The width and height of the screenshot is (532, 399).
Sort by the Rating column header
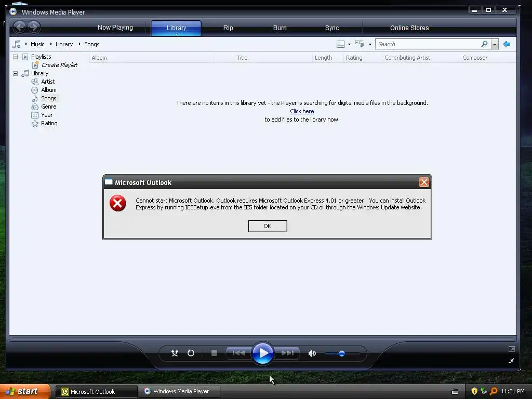363,58
